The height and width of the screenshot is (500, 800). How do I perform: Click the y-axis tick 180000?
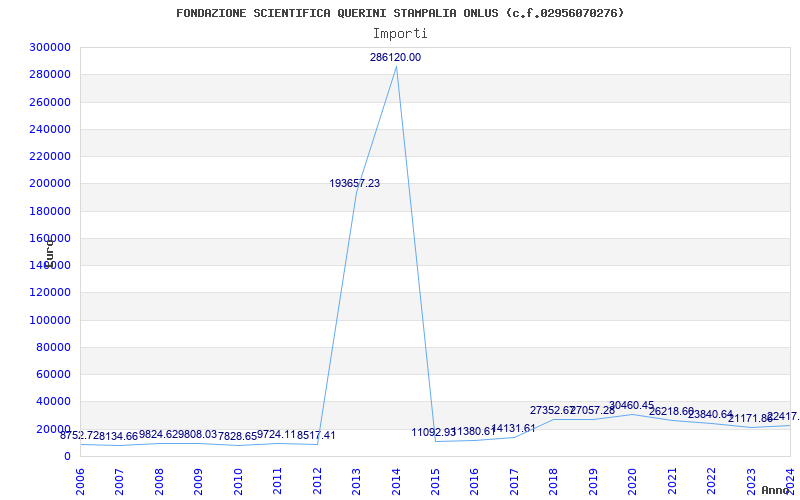50,211
